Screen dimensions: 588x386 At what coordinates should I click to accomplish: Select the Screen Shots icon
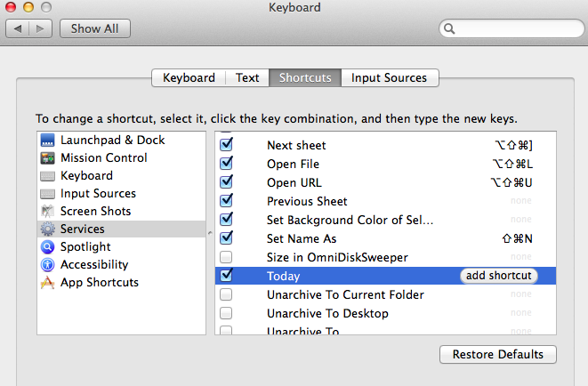47,212
